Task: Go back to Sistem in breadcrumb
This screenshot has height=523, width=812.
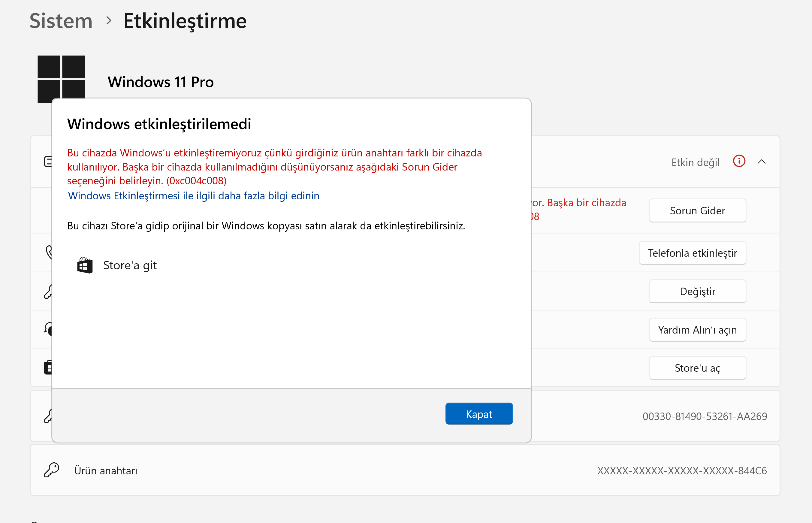Action: (61, 21)
